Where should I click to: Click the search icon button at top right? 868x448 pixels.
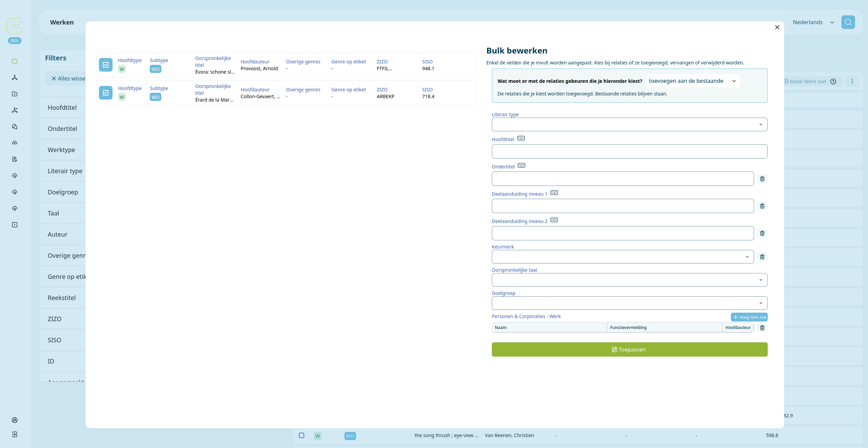(x=848, y=22)
